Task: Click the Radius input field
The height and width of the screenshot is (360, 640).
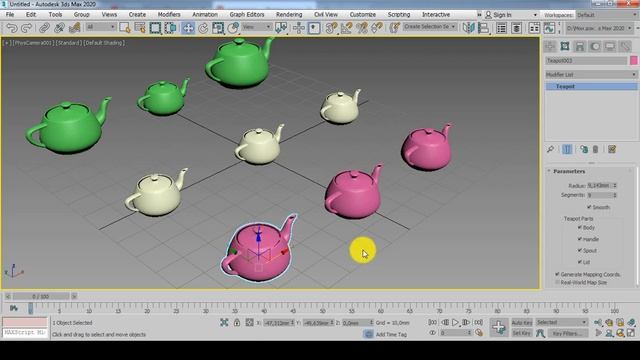Action: 599,185
